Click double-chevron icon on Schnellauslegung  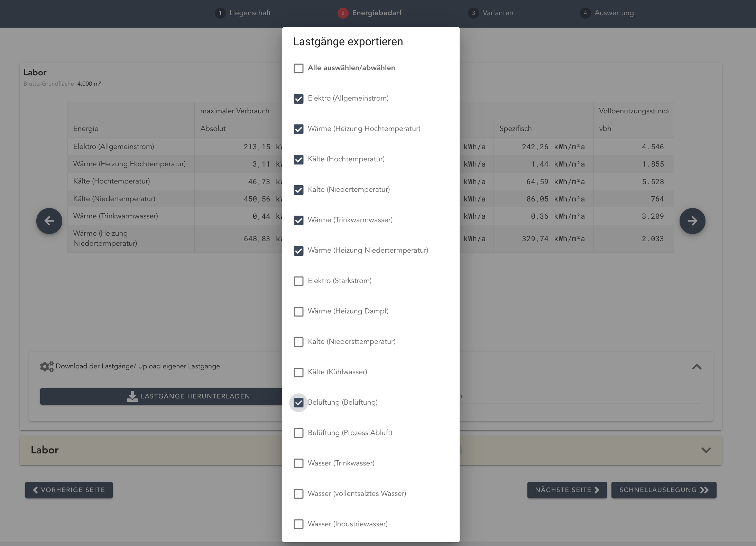click(704, 490)
